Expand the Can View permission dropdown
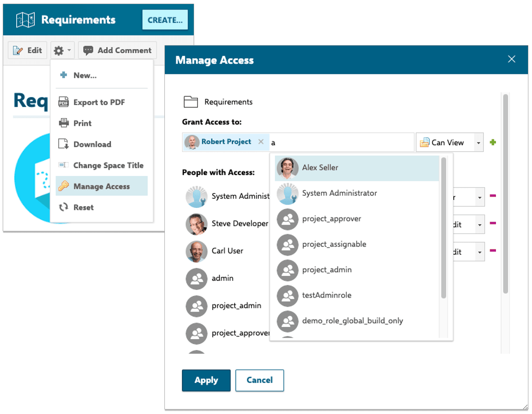The height and width of the screenshot is (414, 532). [479, 143]
